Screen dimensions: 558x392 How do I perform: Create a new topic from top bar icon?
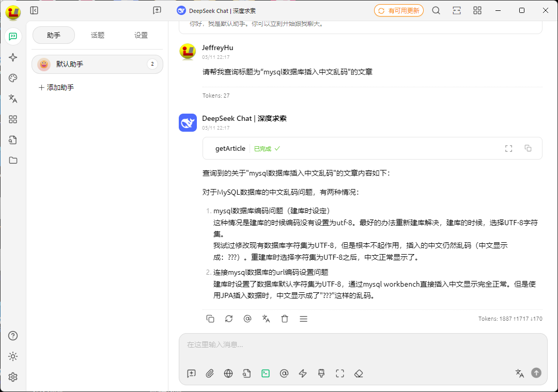point(157,10)
